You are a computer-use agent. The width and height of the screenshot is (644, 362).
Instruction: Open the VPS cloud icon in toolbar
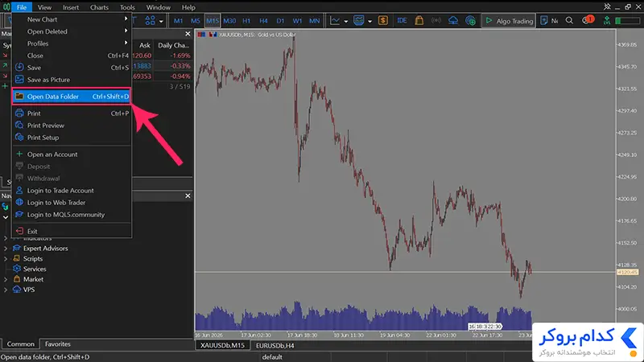click(453, 21)
